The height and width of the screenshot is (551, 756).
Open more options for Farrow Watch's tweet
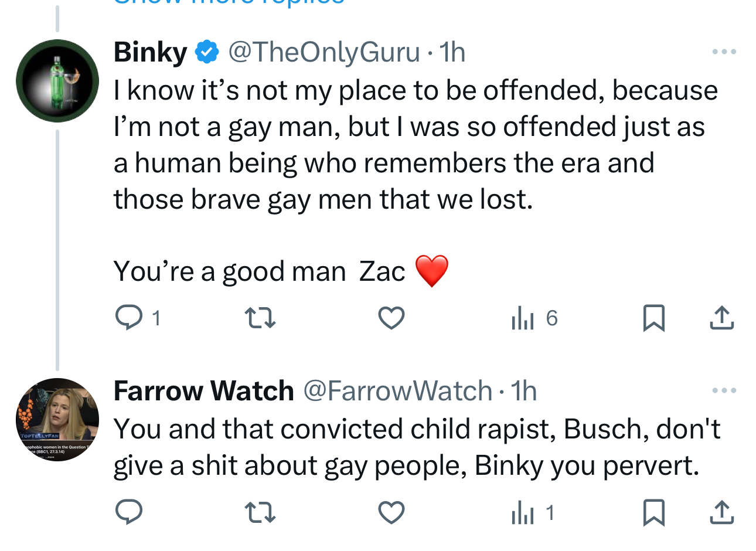click(724, 390)
